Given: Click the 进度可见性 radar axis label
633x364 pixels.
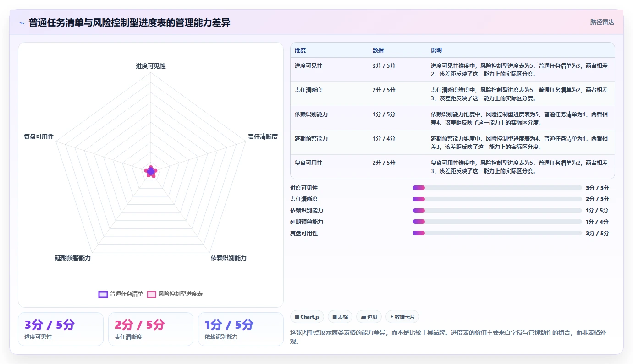Looking at the screenshot, I should pyautogui.click(x=151, y=66).
